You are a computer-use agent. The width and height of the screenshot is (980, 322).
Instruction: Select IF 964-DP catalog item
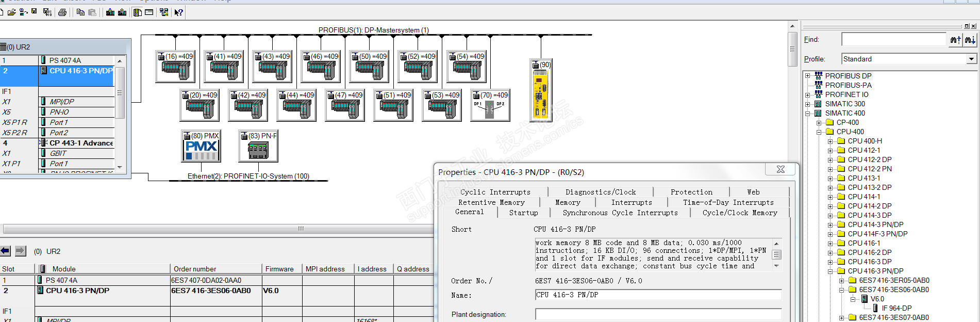(x=896, y=308)
